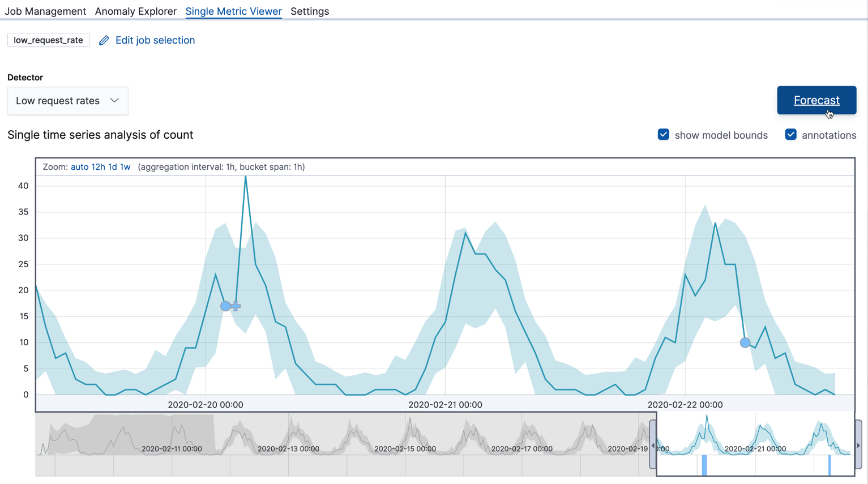Disable the annotations checkbox
This screenshot has height=484, width=868.
(x=790, y=135)
